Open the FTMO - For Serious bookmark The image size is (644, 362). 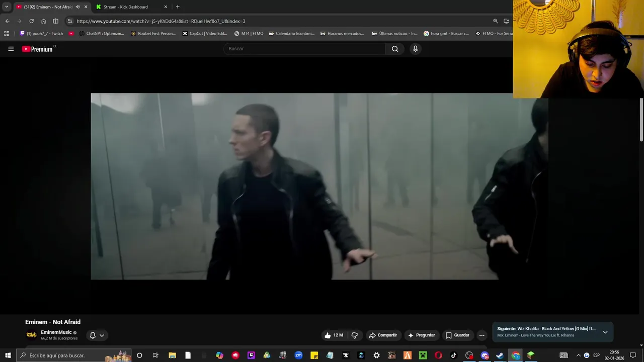pyautogui.click(x=494, y=34)
